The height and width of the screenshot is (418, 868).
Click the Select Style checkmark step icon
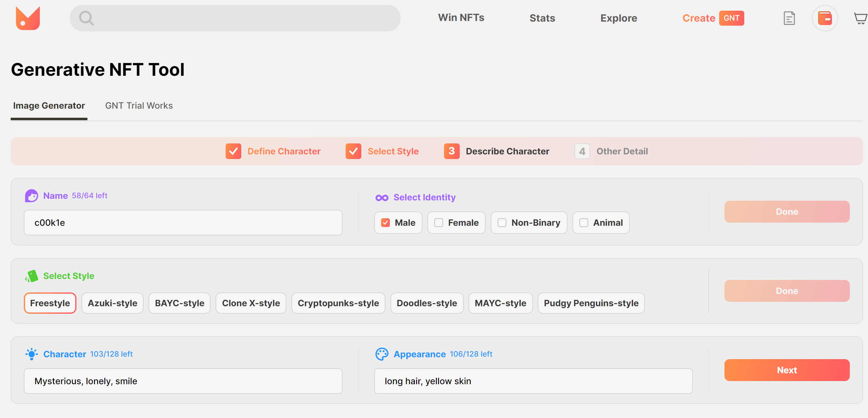(353, 151)
